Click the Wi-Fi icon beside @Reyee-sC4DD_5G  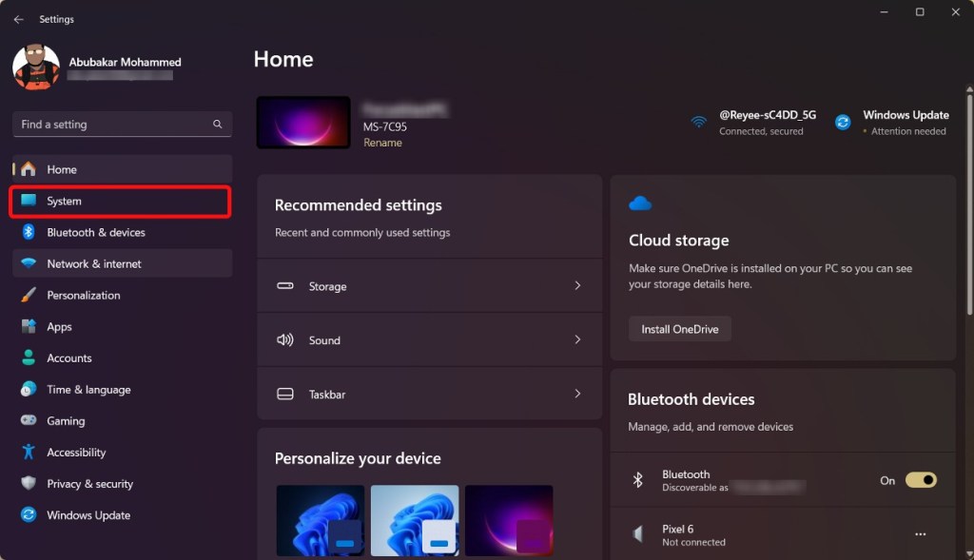click(699, 123)
